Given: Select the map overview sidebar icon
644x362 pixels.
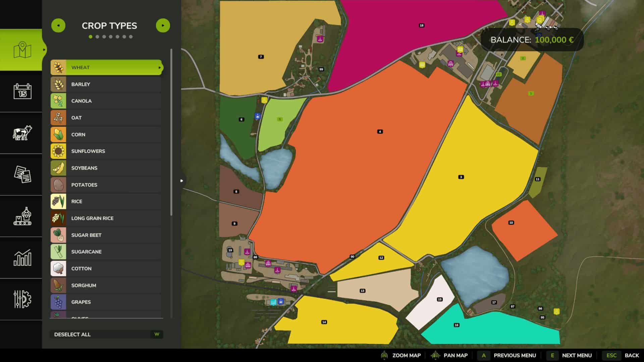Looking at the screenshot, I should coord(22,50).
